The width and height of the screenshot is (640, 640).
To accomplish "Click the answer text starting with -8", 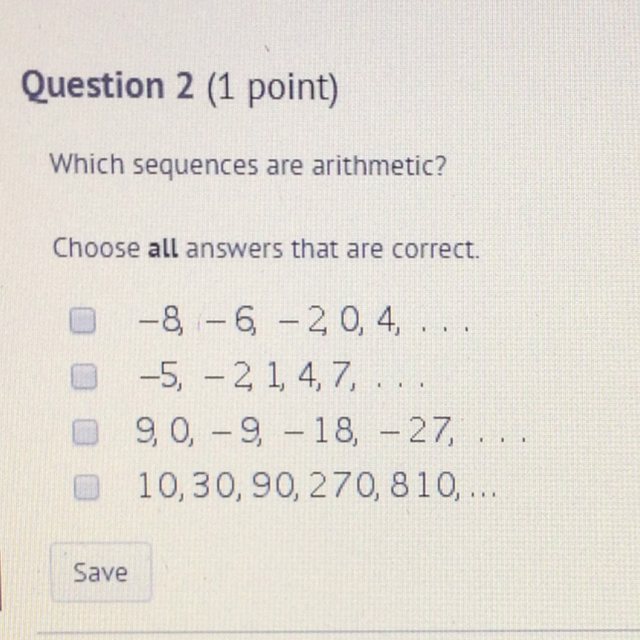I will (300, 323).
